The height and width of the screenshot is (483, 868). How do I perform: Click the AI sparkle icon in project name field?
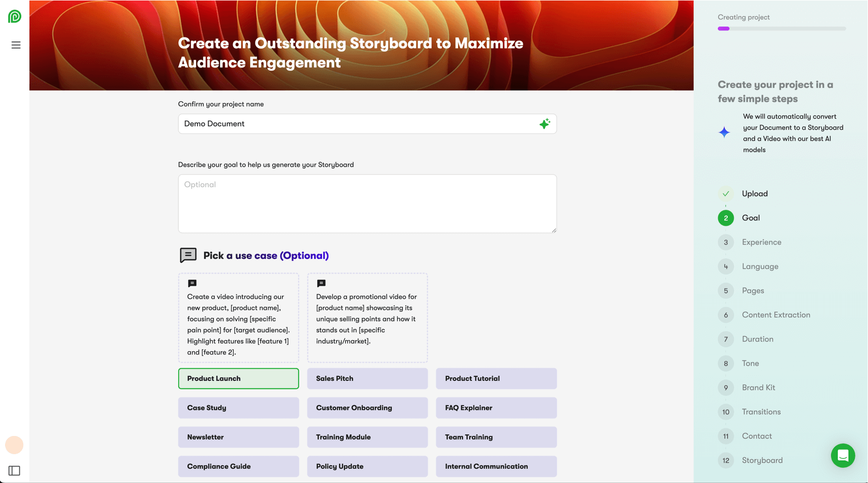544,124
